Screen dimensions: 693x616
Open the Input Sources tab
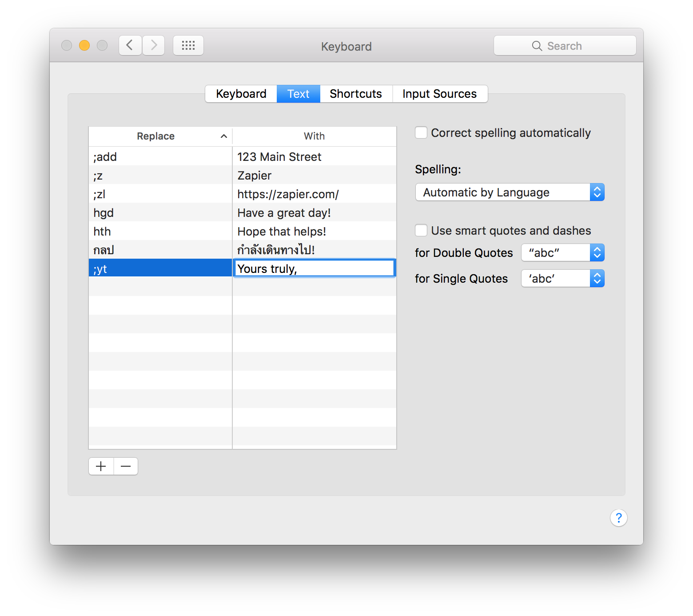pyautogui.click(x=440, y=94)
